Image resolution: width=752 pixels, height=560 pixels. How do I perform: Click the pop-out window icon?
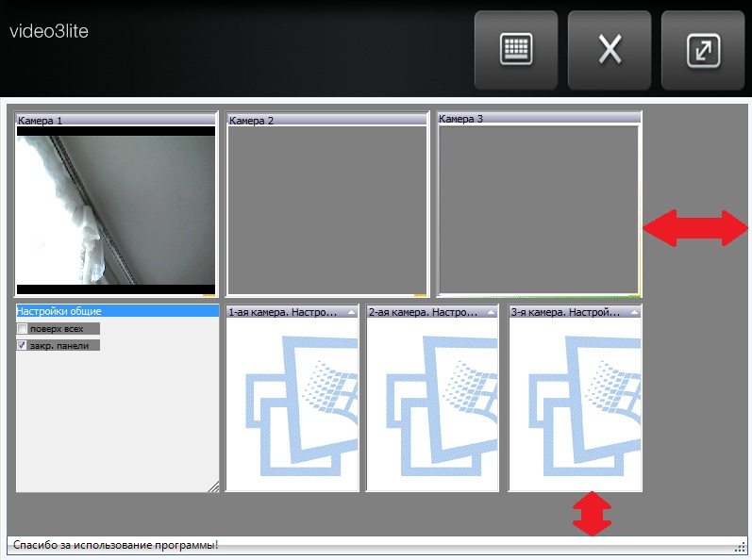[704, 50]
